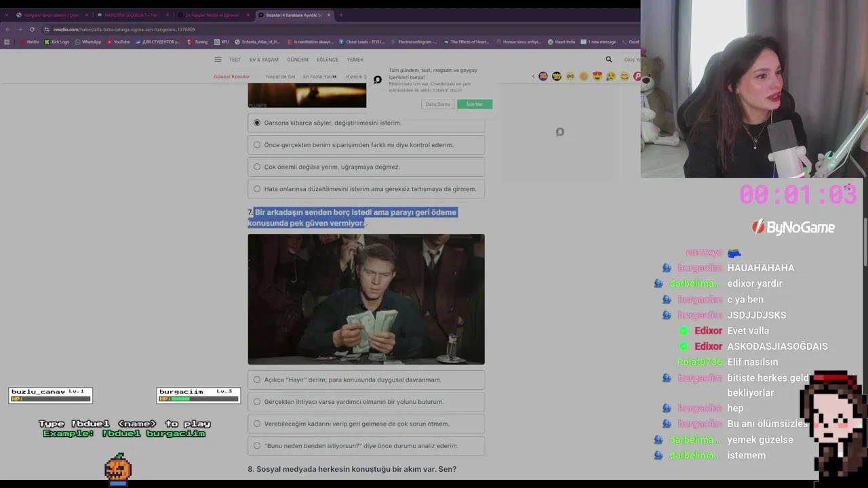View site information icon in address bar
The width and height of the screenshot is (868, 488).
(46, 29)
